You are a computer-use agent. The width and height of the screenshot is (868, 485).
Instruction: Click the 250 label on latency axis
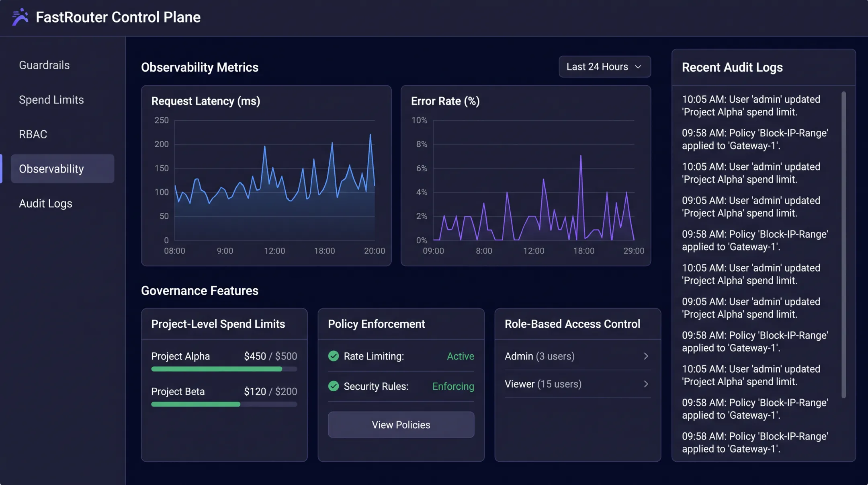pos(162,120)
